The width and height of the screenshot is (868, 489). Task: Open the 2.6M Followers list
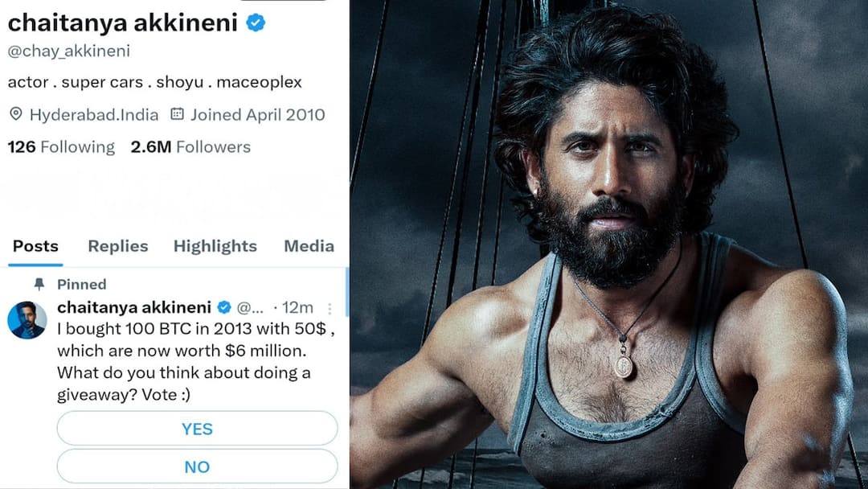pyautogui.click(x=190, y=146)
